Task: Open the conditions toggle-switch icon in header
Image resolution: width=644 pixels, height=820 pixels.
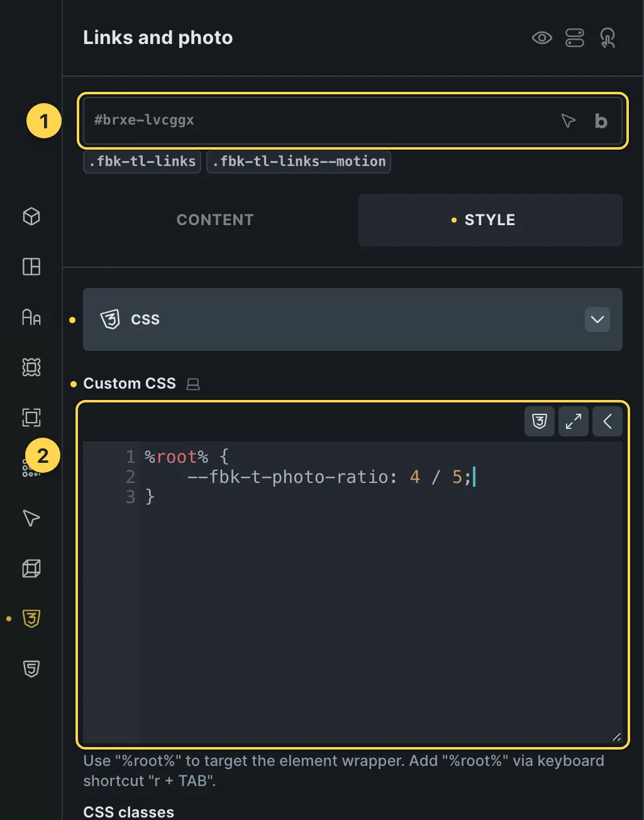Action: [575, 38]
